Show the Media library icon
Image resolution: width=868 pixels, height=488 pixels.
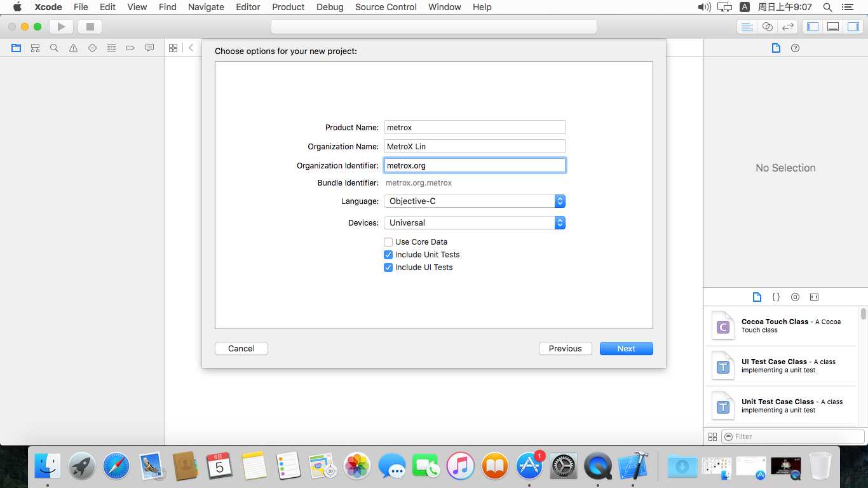click(814, 297)
